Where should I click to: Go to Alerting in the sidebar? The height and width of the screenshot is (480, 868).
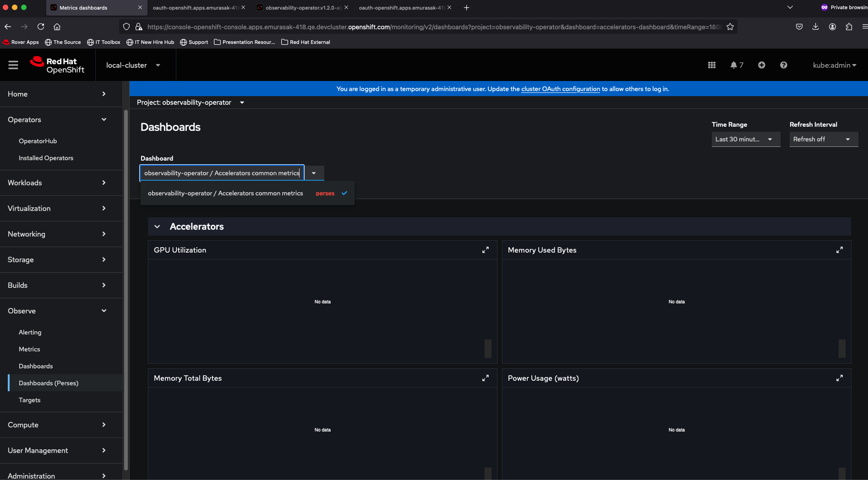click(x=30, y=332)
